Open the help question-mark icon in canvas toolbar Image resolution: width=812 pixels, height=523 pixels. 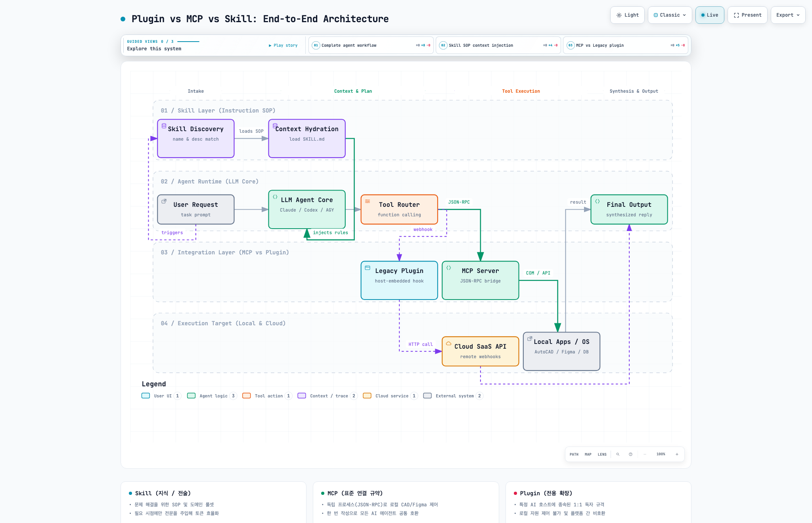(x=630, y=454)
